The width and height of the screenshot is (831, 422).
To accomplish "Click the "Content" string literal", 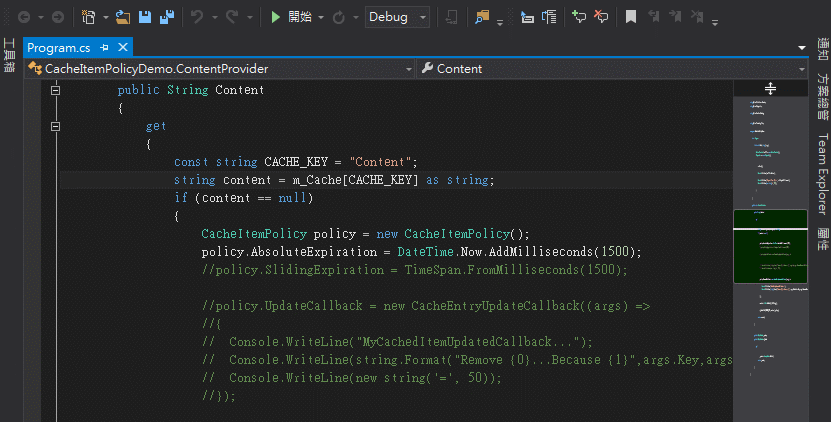I will click(x=379, y=162).
